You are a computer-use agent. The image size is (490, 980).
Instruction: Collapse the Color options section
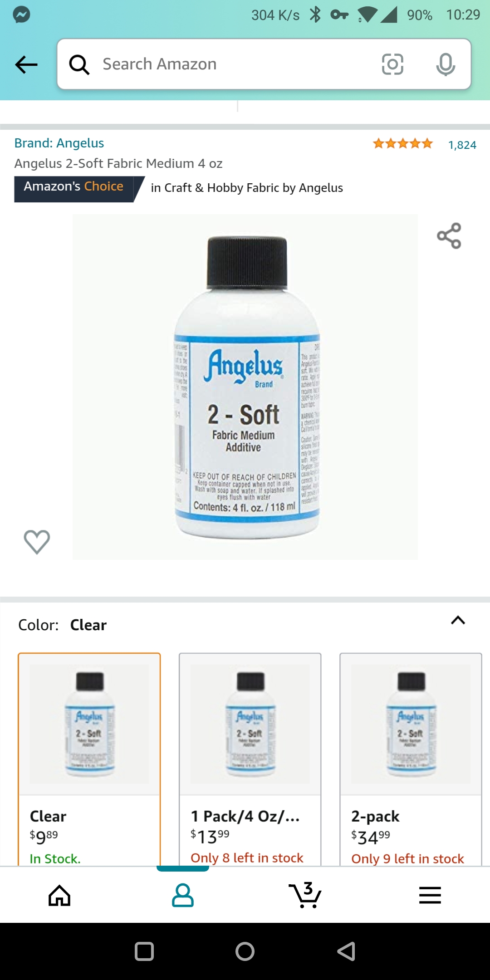[x=458, y=620]
